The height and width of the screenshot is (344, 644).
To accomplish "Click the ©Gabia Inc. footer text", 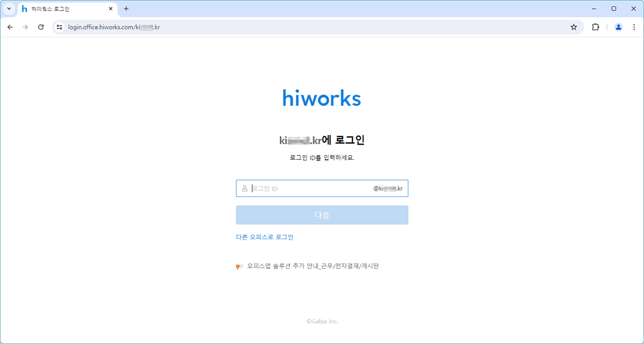I will click(x=322, y=322).
